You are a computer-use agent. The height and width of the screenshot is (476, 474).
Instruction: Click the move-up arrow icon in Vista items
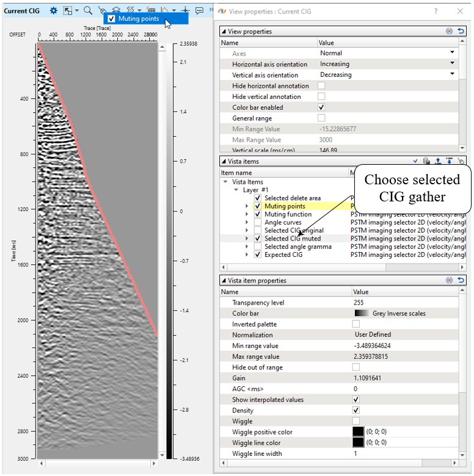click(x=438, y=161)
